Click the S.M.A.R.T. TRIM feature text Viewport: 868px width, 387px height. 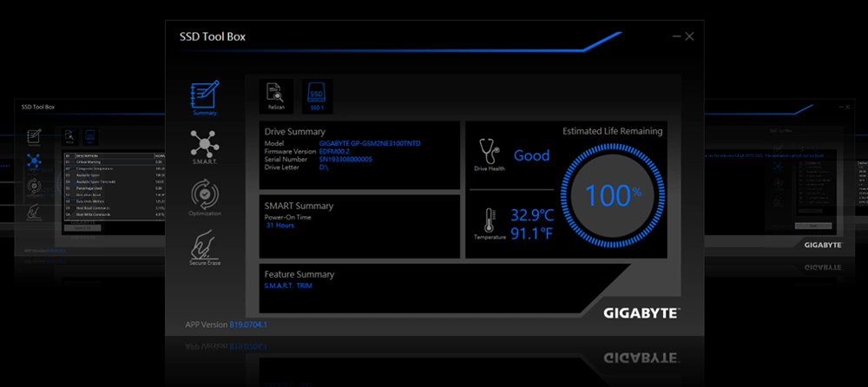pos(288,285)
